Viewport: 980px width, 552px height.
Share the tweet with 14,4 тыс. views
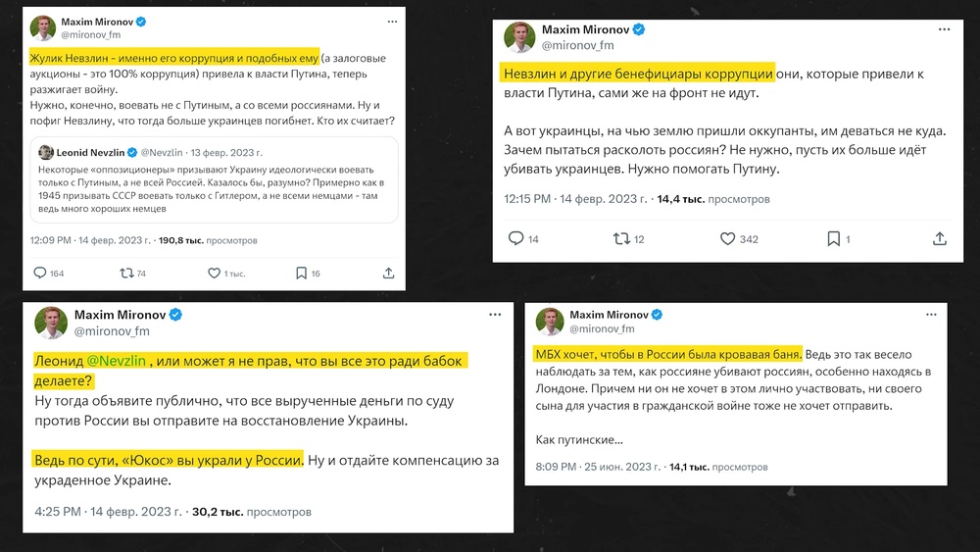[x=940, y=238]
